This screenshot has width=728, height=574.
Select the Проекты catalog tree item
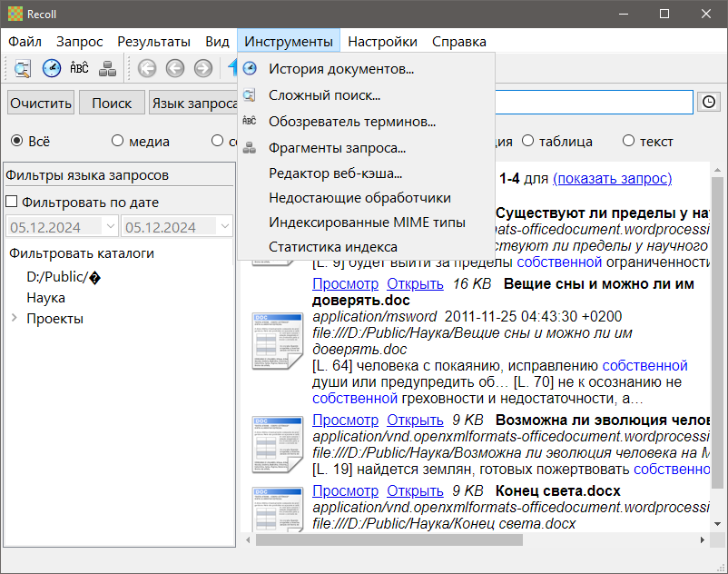(54, 319)
